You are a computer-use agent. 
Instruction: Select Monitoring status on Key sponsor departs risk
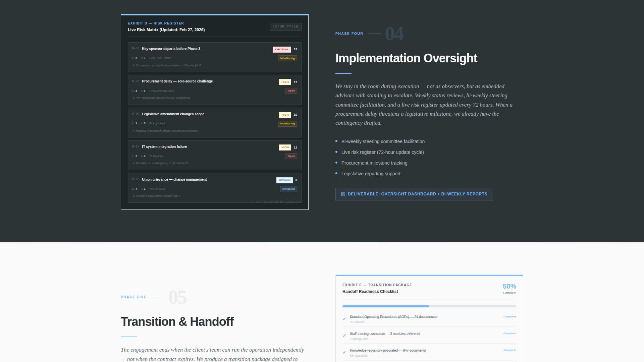287,58
